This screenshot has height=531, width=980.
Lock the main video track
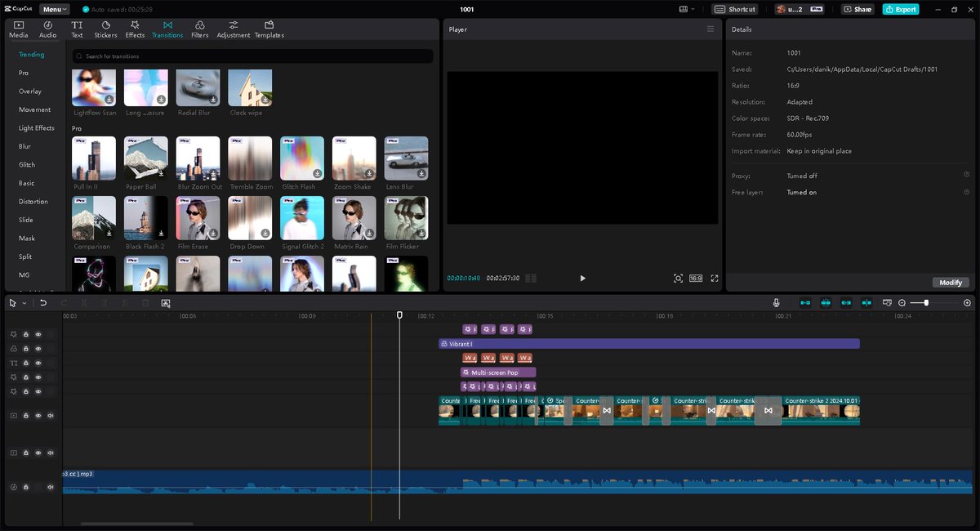pos(25,416)
